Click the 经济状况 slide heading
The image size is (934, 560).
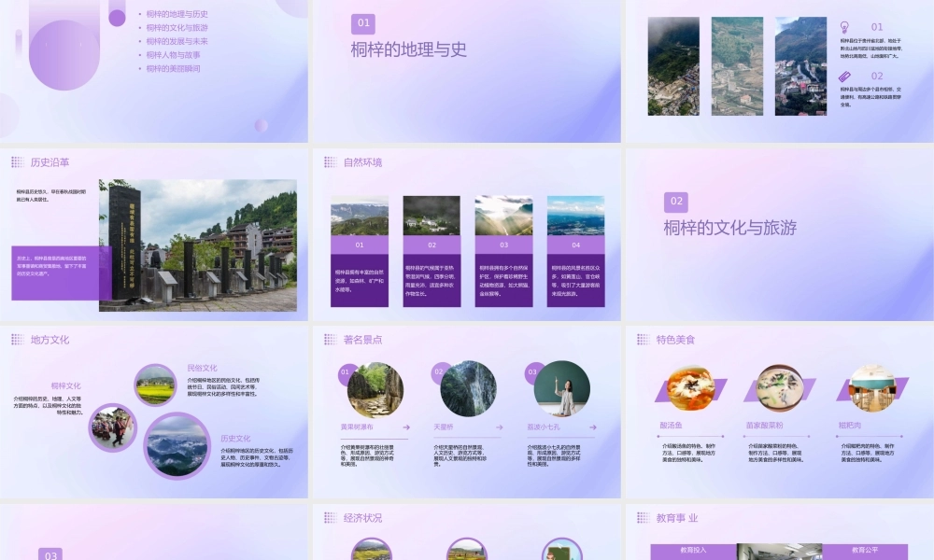click(x=362, y=518)
